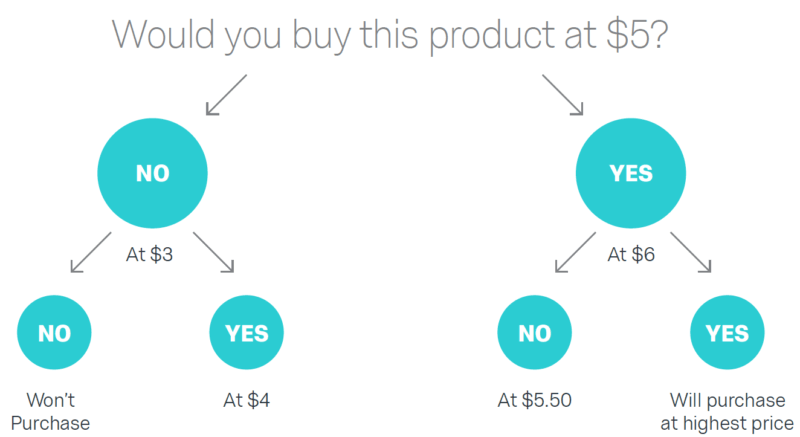The image size is (800, 437).
Task: Click arrow from large YES to small YES
Action: [x=692, y=252]
